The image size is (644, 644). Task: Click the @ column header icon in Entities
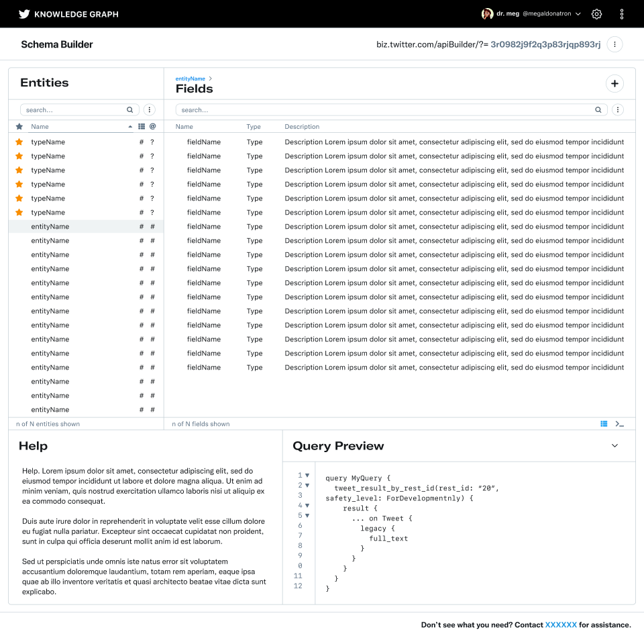[152, 126]
